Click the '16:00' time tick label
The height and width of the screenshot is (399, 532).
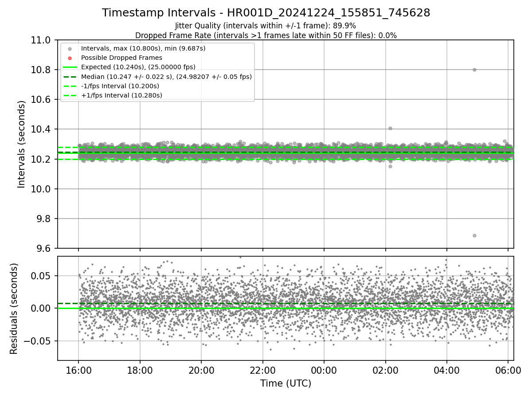pos(78,370)
